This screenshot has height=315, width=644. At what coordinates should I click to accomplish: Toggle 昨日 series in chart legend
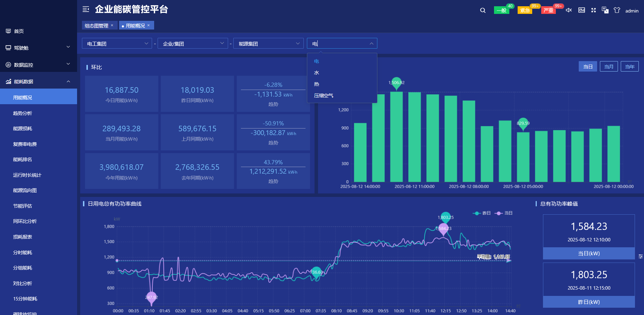click(x=482, y=213)
